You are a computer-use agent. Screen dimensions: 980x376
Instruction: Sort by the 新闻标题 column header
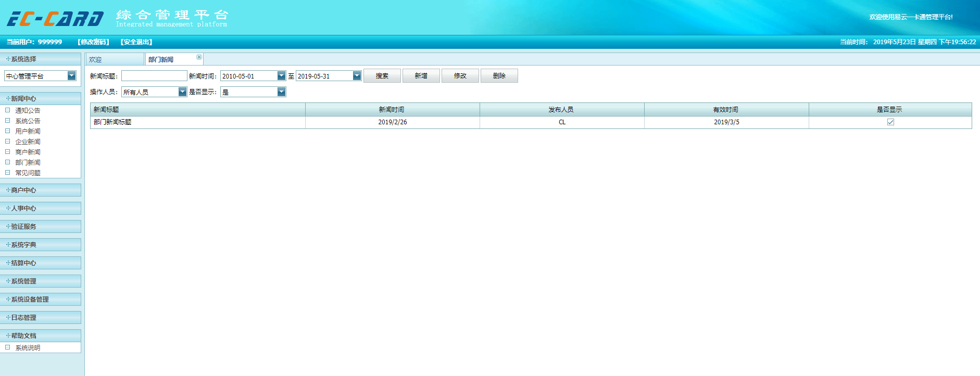[198, 109]
